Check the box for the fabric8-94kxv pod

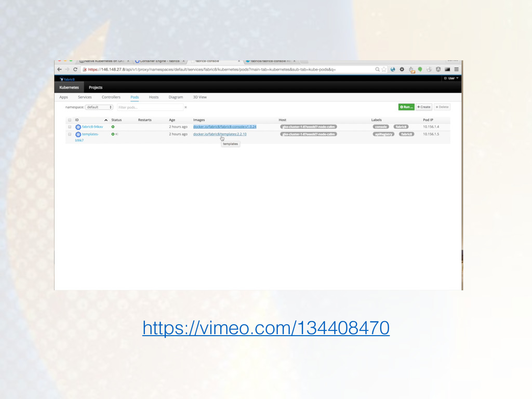coord(70,127)
